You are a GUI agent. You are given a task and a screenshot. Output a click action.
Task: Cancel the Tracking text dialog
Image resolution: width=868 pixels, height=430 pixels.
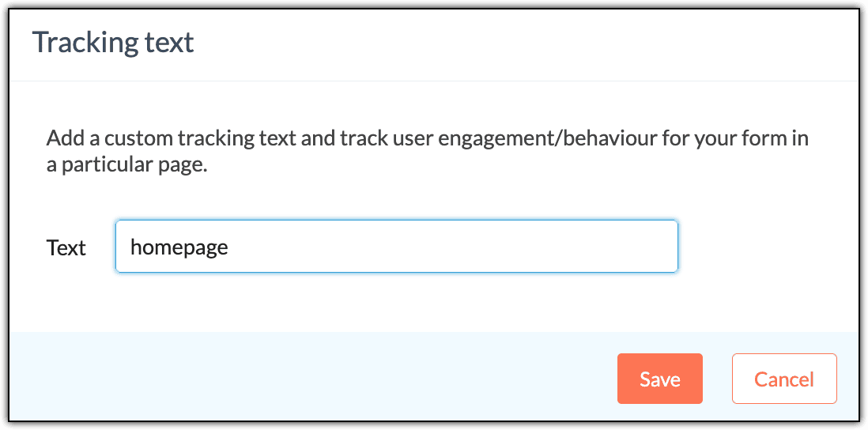coord(783,379)
